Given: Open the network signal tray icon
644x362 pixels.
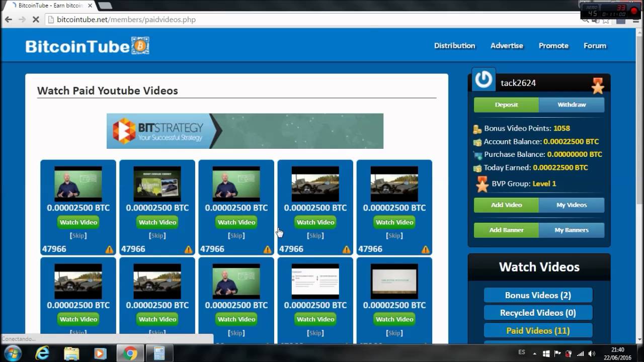Looking at the screenshot, I should 580,353.
